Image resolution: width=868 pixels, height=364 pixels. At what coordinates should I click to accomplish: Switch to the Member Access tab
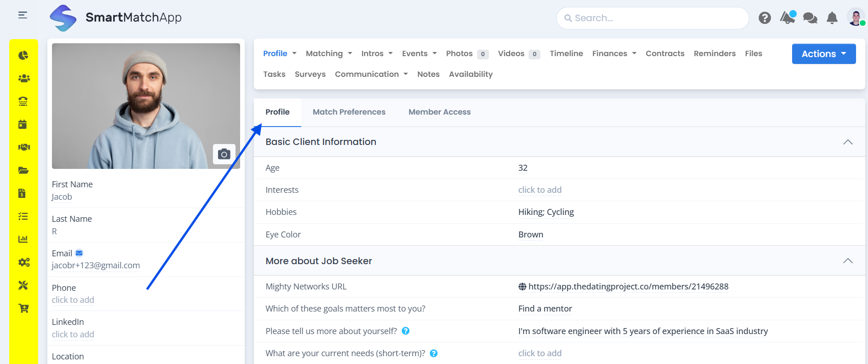[x=440, y=112]
